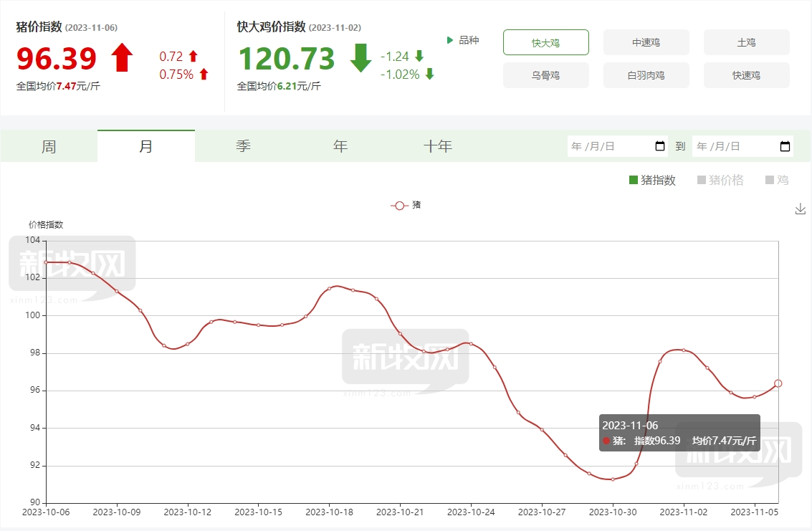Click the lowest data point at 2023-10-30
Viewport: 812px width, 531px height.
point(613,479)
